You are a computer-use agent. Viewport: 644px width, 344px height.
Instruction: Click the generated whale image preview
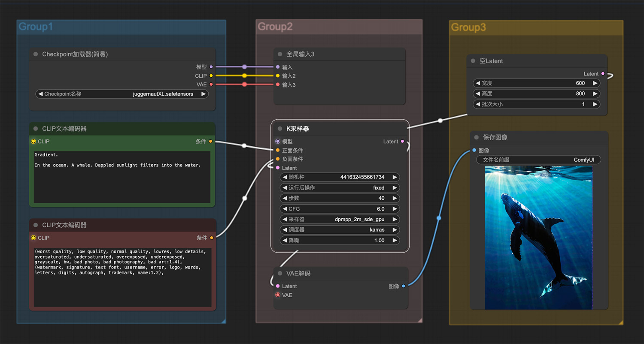coord(538,238)
